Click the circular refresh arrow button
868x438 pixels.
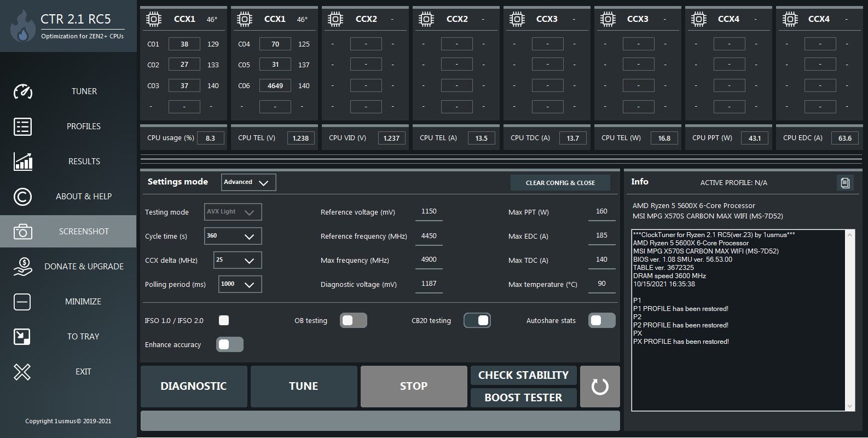tap(600, 387)
